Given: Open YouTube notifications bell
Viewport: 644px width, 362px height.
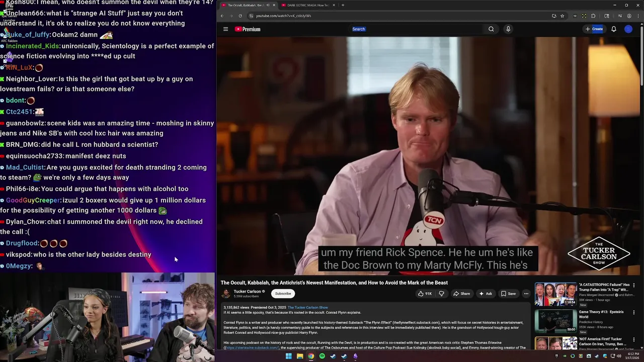Looking at the screenshot, I should (614, 29).
